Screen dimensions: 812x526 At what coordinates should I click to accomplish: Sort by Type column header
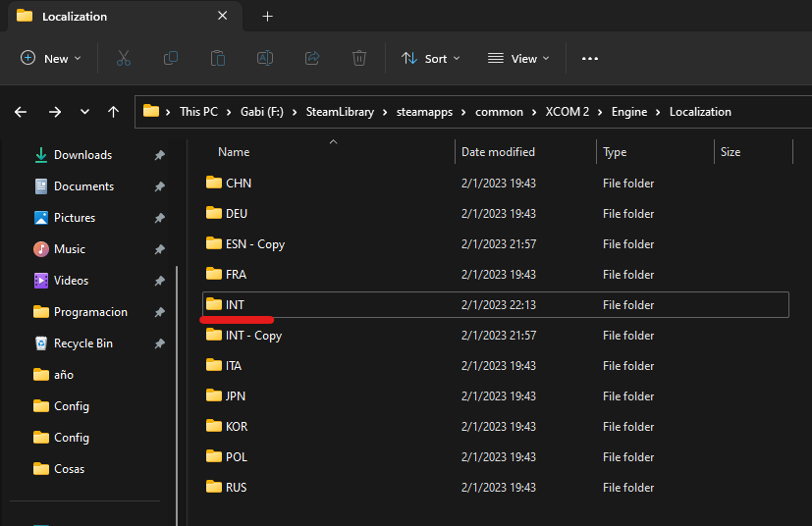(655, 152)
